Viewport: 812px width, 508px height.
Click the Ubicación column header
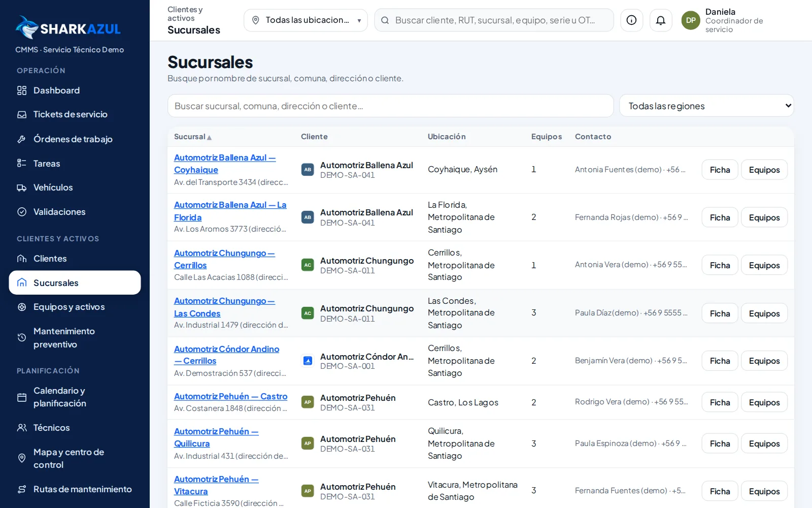click(447, 137)
